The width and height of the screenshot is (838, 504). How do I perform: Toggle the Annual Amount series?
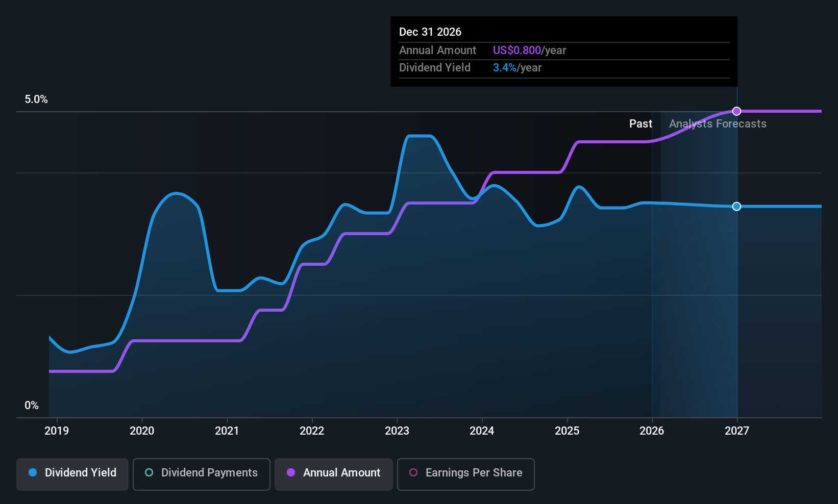tap(334, 474)
